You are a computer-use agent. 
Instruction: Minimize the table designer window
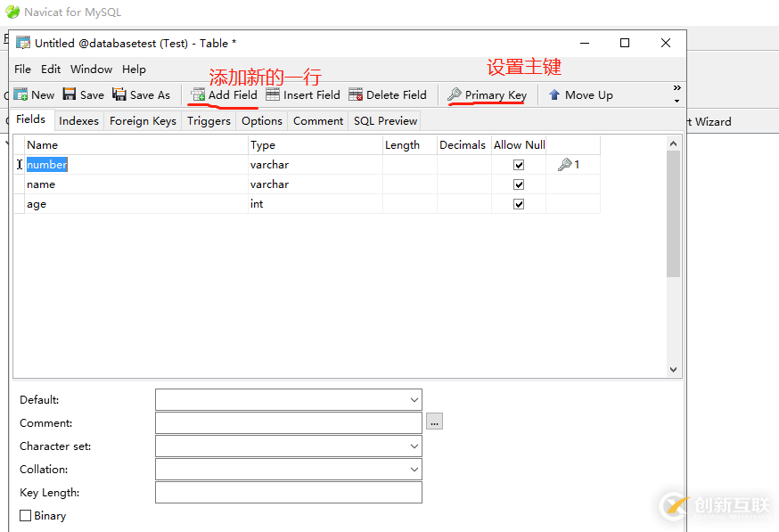[x=585, y=43]
